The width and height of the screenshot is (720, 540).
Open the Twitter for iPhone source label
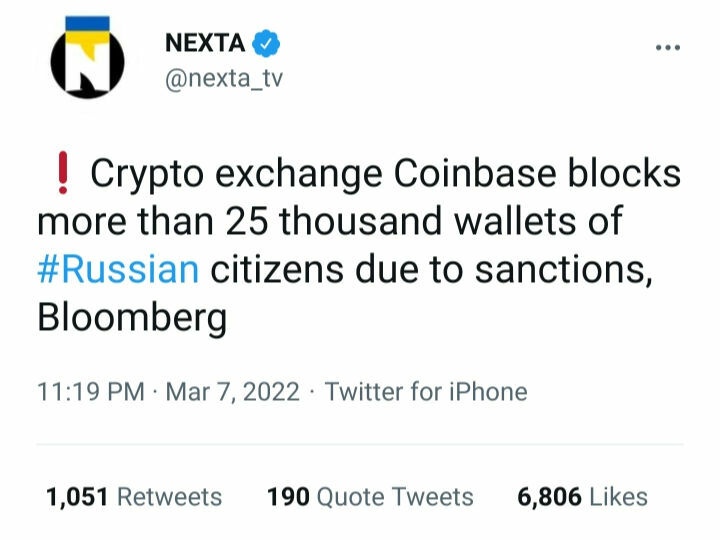[x=425, y=392]
